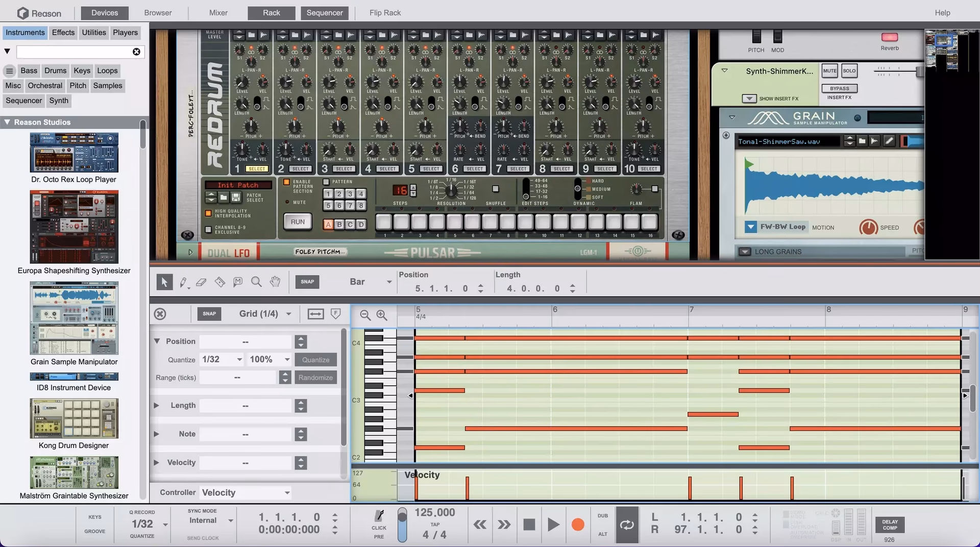The width and height of the screenshot is (980, 547).
Task: Toggle Channel 8-9 Exclusive on Redrum
Action: pos(208,230)
